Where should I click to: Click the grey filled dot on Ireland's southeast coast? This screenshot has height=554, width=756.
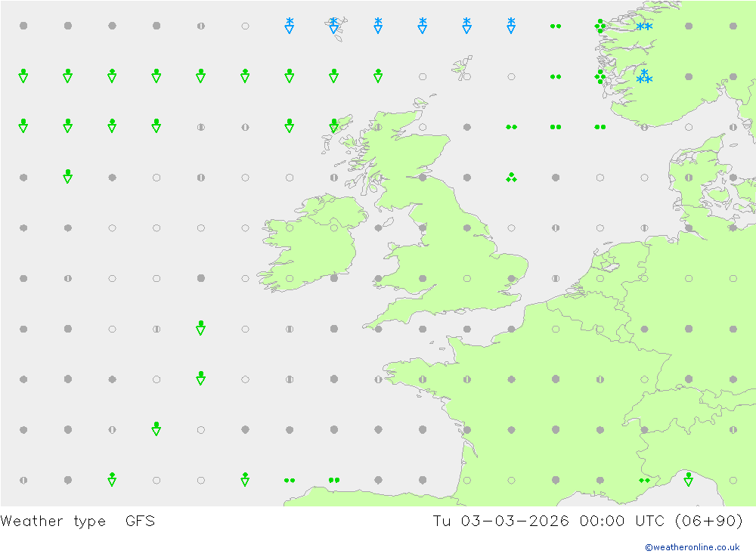click(x=333, y=278)
